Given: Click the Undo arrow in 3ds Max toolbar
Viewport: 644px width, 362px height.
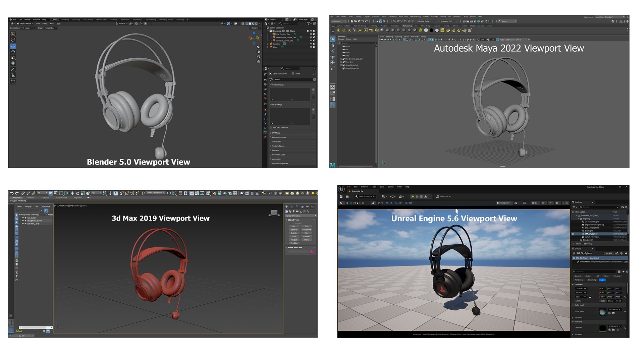Looking at the screenshot, I should tap(12, 193).
